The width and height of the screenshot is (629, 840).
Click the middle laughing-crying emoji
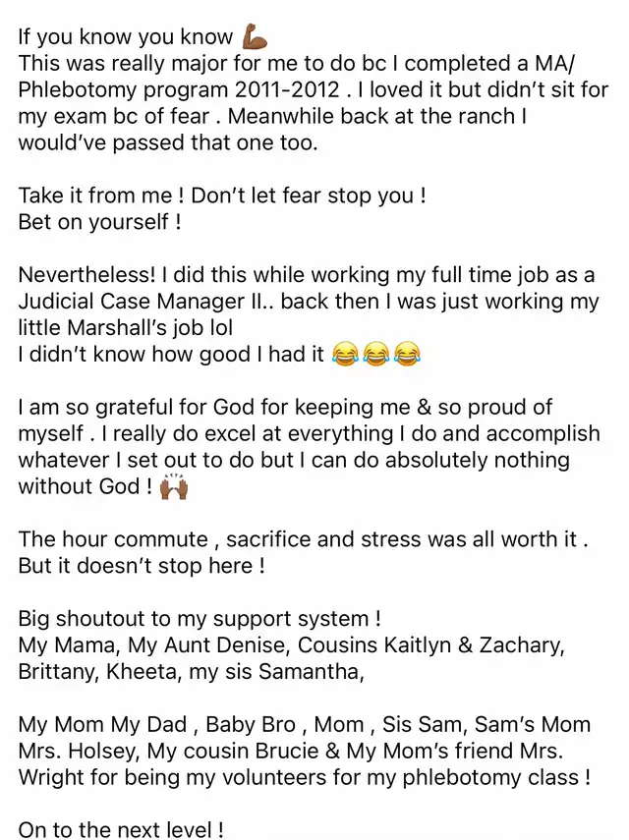click(x=375, y=354)
